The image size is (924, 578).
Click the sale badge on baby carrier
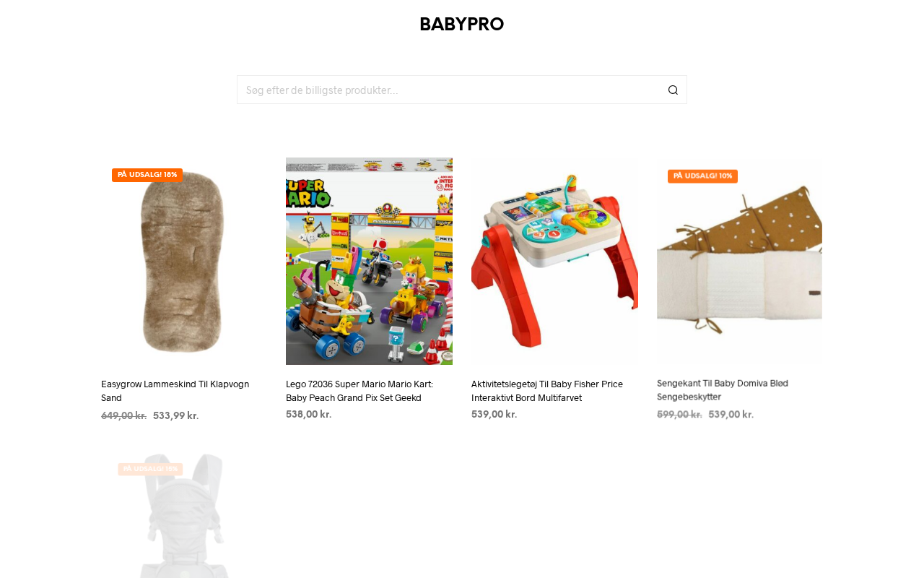click(x=150, y=469)
